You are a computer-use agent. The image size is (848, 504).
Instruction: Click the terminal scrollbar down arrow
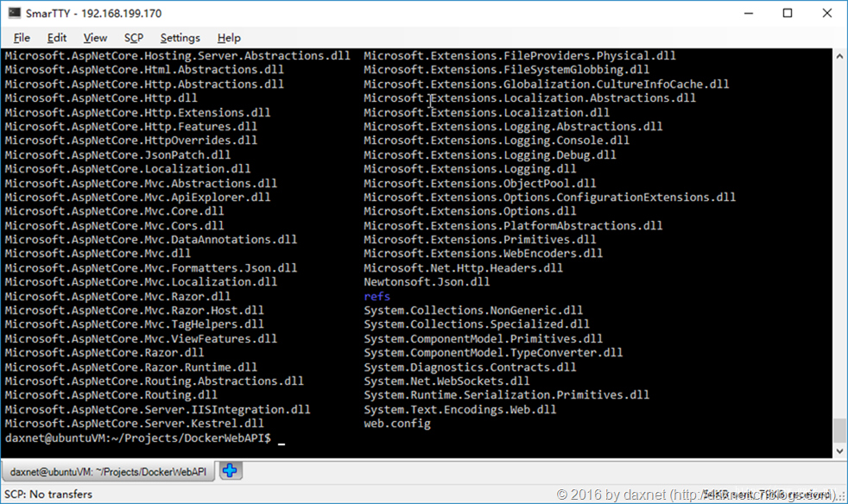coord(839,450)
